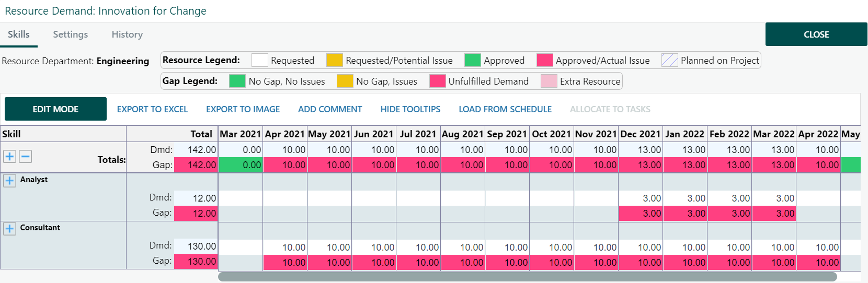The image size is (868, 283).
Task: Click the yellow No Gap, Issues swatch
Action: pos(345,81)
